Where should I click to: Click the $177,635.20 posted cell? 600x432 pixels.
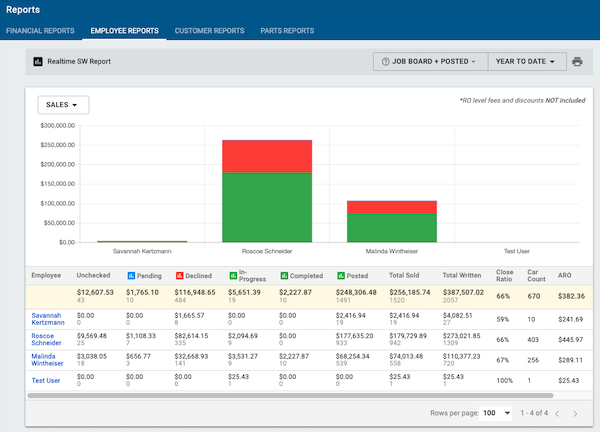click(x=354, y=336)
